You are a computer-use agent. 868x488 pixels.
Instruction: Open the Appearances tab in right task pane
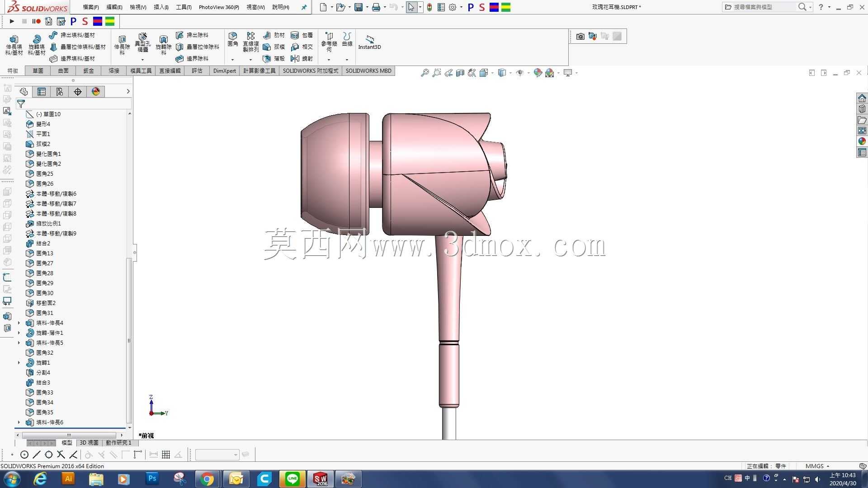point(862,141)
